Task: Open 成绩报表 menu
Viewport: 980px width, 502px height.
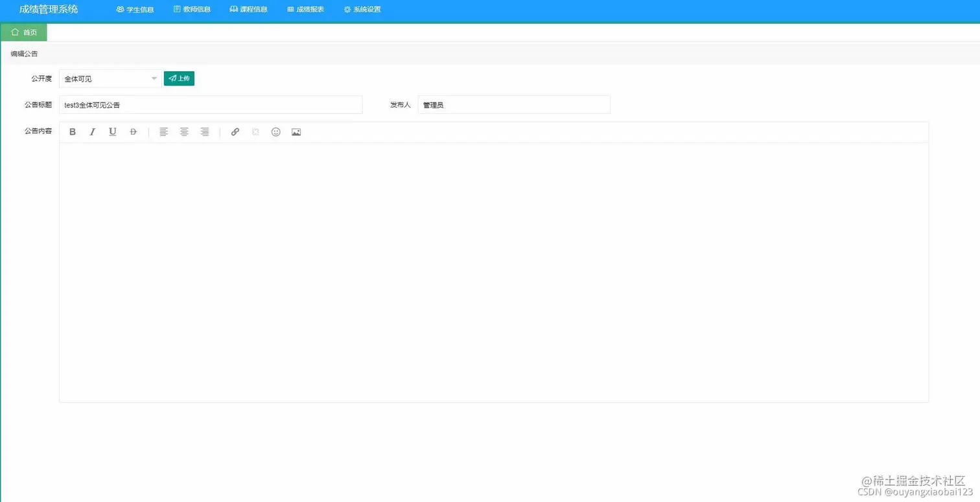Action: 305,10
